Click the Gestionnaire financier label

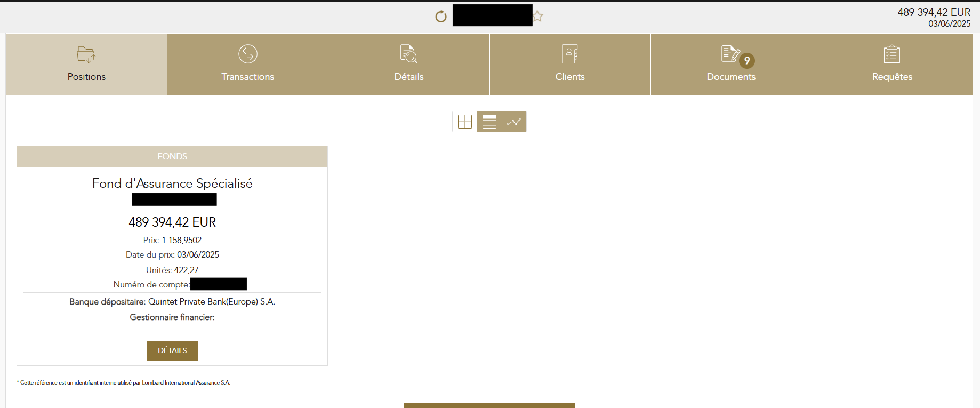click(172, 317)
